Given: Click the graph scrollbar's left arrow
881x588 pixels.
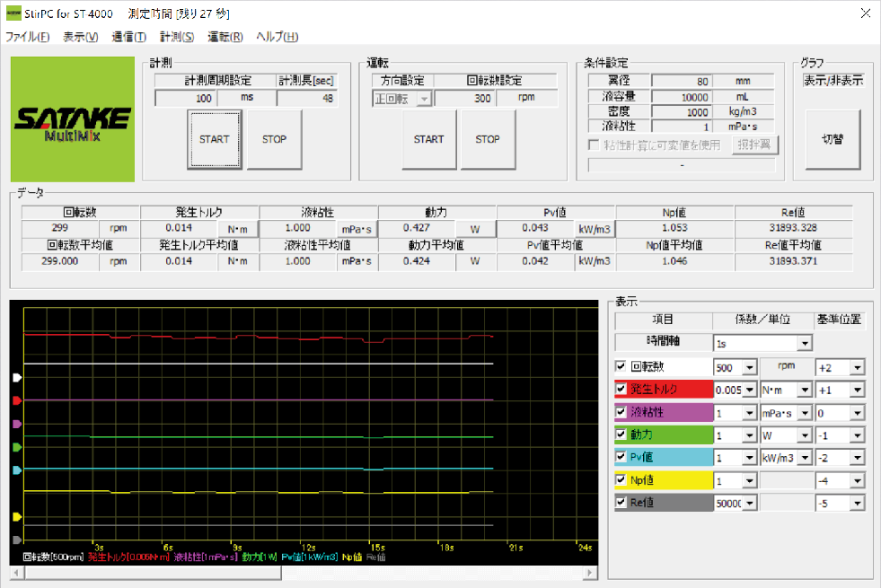Looking at the screenshot, I should (17, 573).
